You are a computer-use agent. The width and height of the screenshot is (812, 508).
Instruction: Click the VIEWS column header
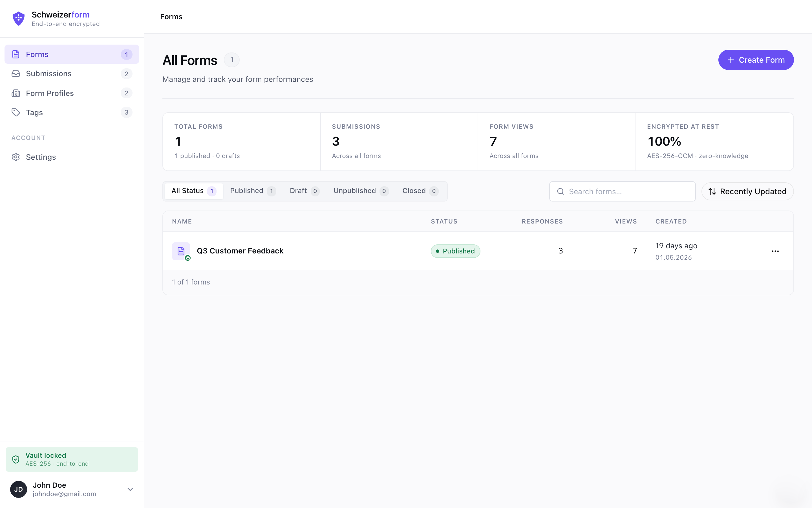626,222
